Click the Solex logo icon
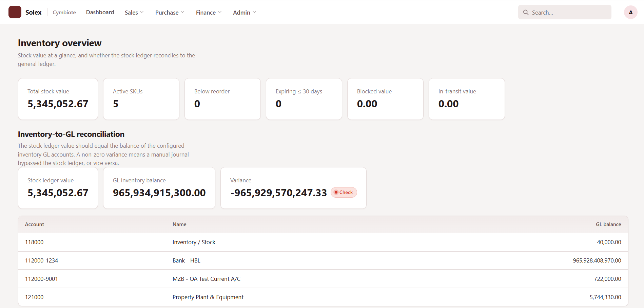644x308 pixels. (x=15, y=12)
